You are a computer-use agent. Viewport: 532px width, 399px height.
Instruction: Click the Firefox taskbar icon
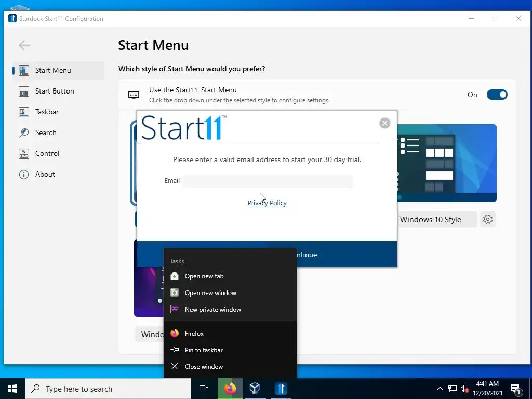pos(230,389)
